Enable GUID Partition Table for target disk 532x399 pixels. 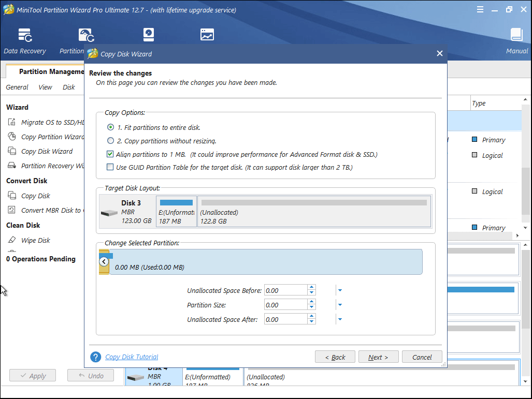click(110, 167)
